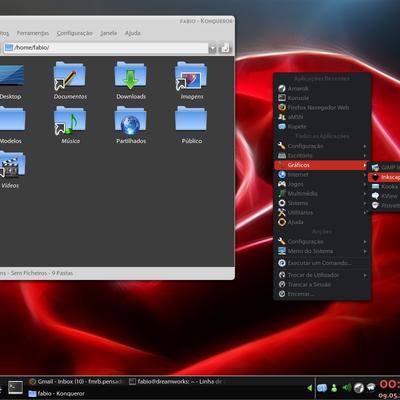Expand the hidden system tray icons arrow

(310, 388)
